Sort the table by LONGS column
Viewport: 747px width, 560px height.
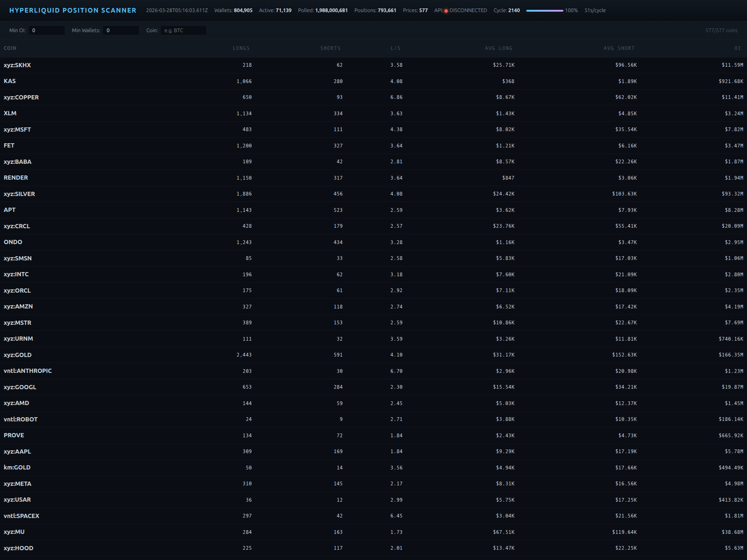point(241,48)
